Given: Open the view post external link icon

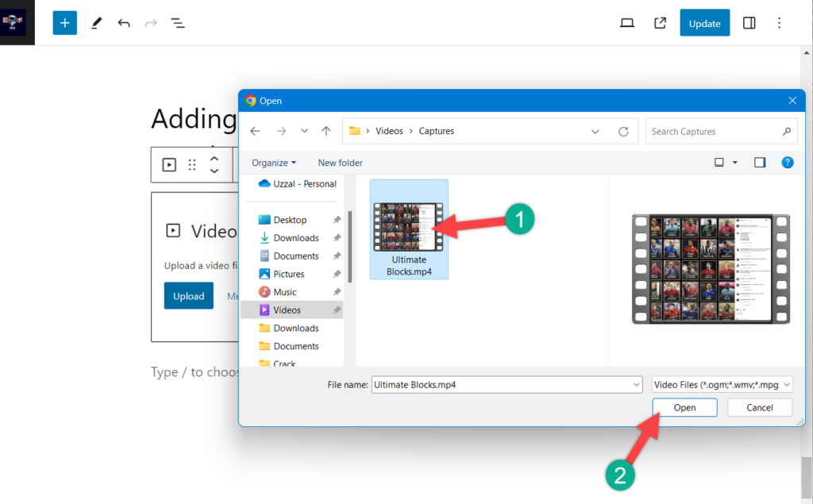Looking at the screenshot, I should pyautogui.click(x=660, y=23).
